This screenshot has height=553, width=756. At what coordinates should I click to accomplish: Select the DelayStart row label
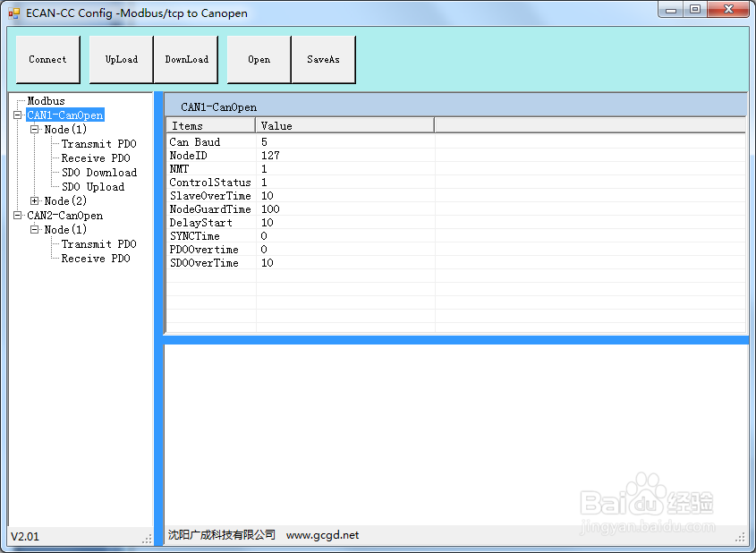[x=201, y=223]
